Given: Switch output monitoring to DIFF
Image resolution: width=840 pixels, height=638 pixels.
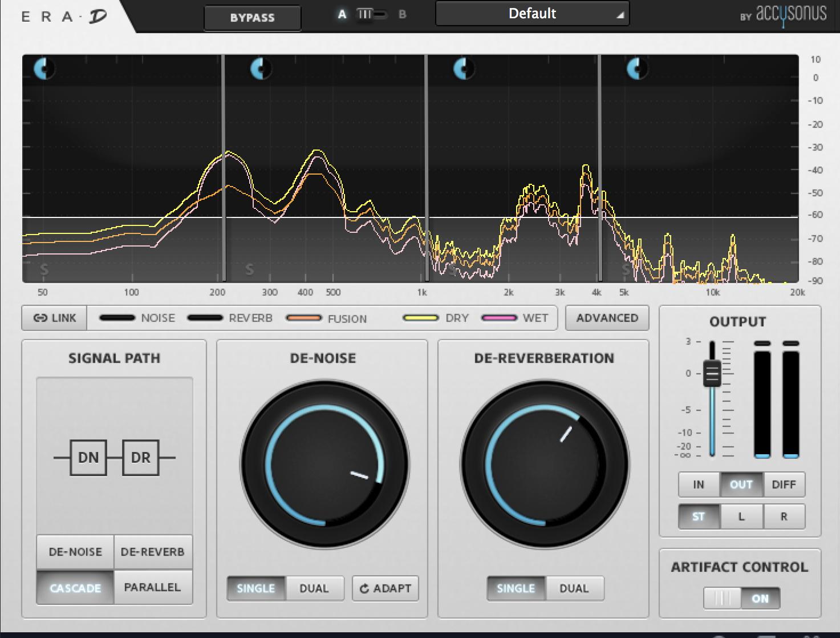Looking at the screenshot, I should click(x=784, y=484).
